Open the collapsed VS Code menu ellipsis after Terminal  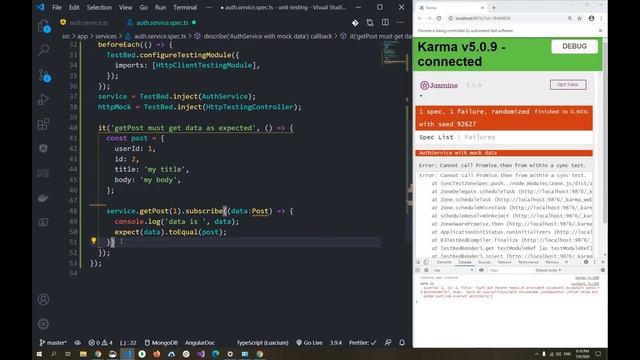209,7
